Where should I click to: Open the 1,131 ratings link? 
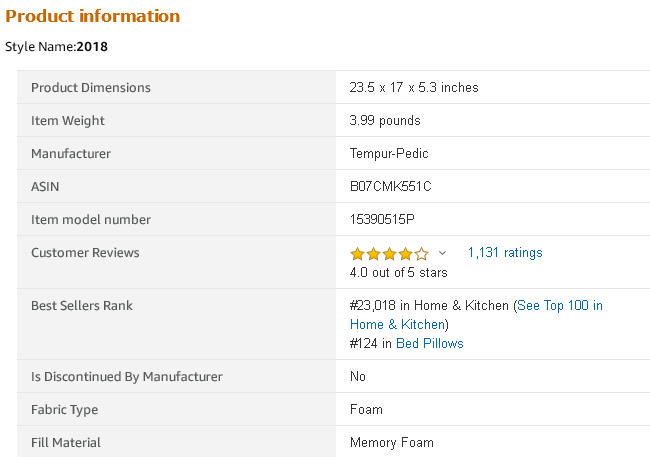(x=505, y=253)
